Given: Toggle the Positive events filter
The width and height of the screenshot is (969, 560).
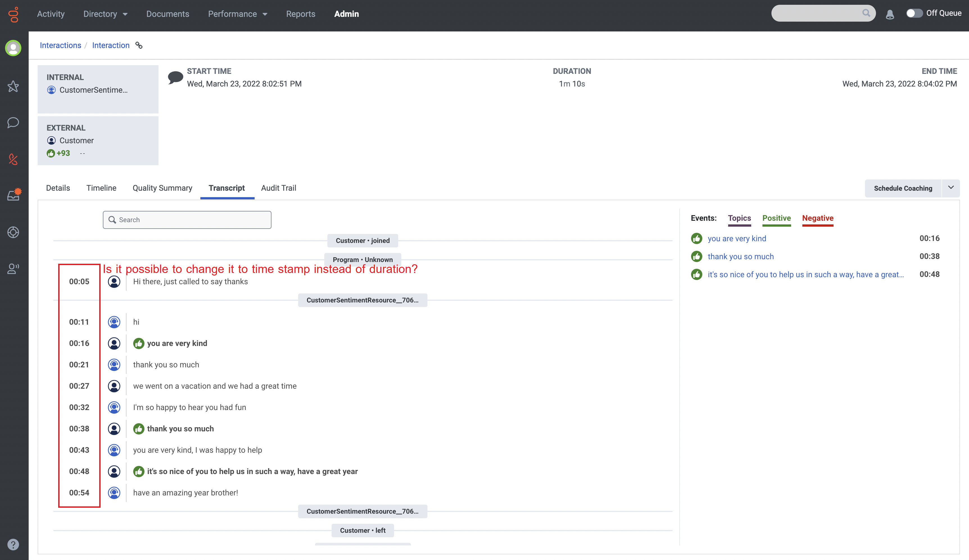Looking at the screenshot, I should [776, 218].
